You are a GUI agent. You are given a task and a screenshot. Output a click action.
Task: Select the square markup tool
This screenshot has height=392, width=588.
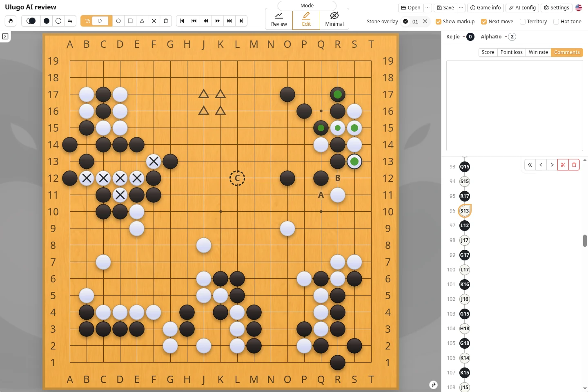pyautogui.click(x=130, y=21)
